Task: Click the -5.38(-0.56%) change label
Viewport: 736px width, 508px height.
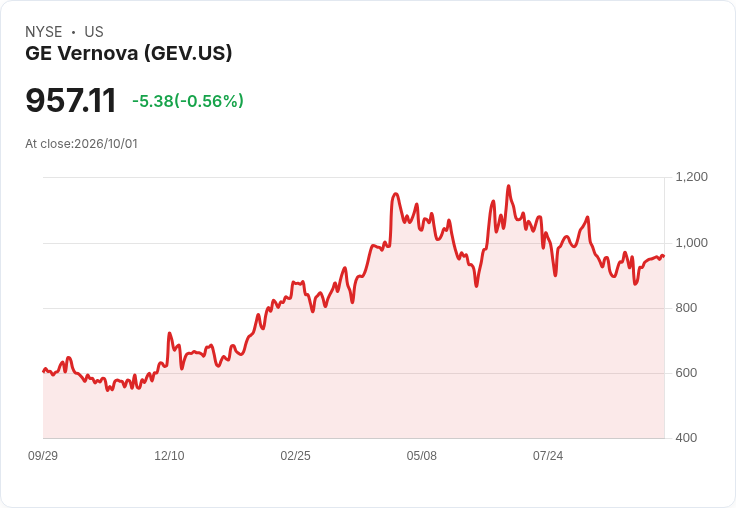Action: [x=188, y=101]
